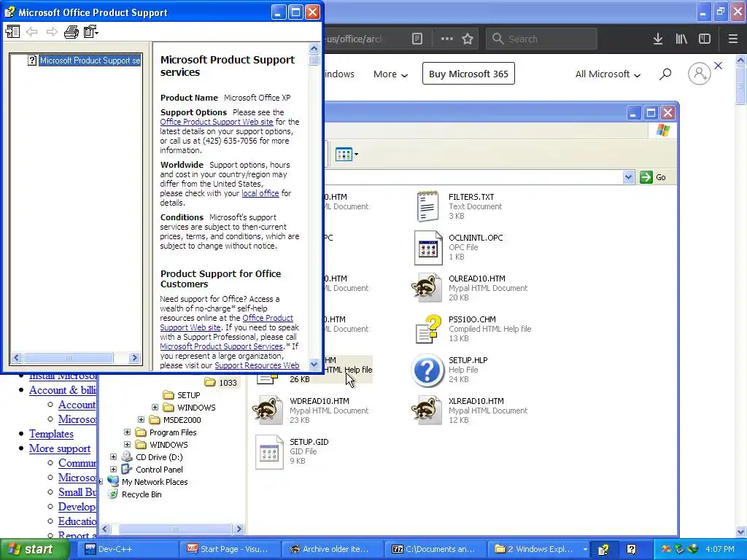Click the Print icon in help toolbar
The height and width of the screenshot is (560, 747).
pos(71,32)
